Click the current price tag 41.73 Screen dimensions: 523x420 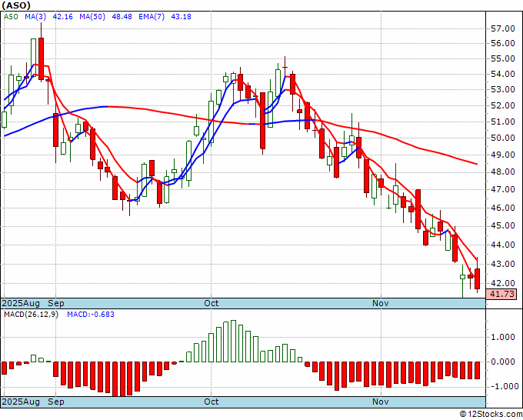click(x=501, y=294)
